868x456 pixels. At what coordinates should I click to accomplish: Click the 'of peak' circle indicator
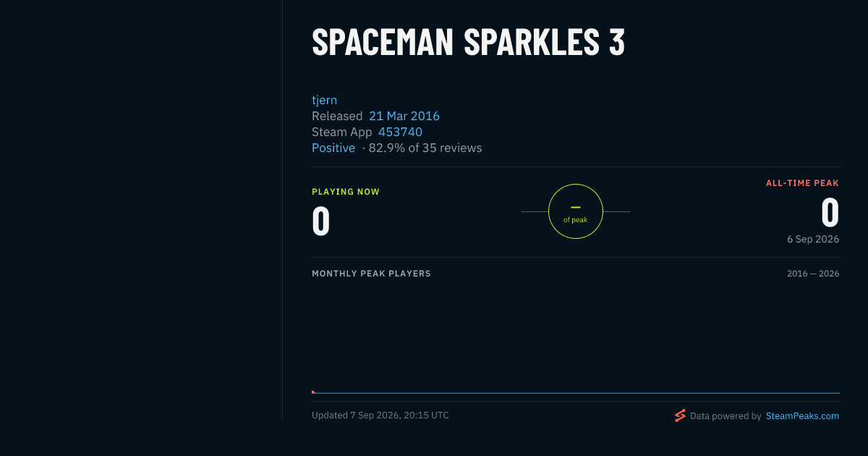point(576,211)
